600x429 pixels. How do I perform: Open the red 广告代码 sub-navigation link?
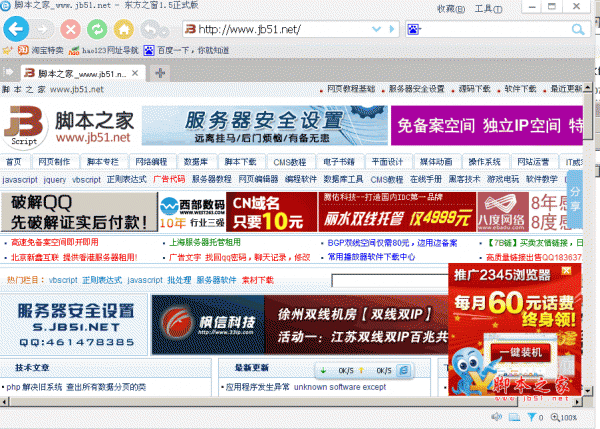tap(169, 179)
